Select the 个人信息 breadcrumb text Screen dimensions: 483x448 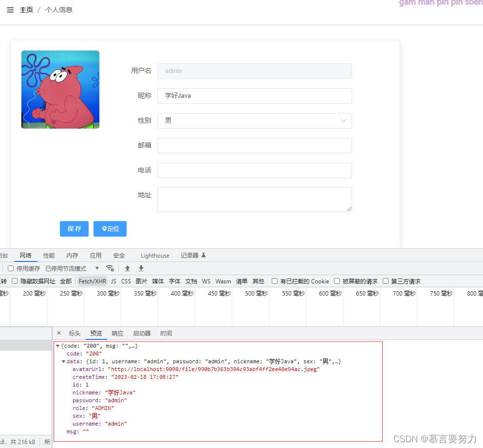[59, 10]
